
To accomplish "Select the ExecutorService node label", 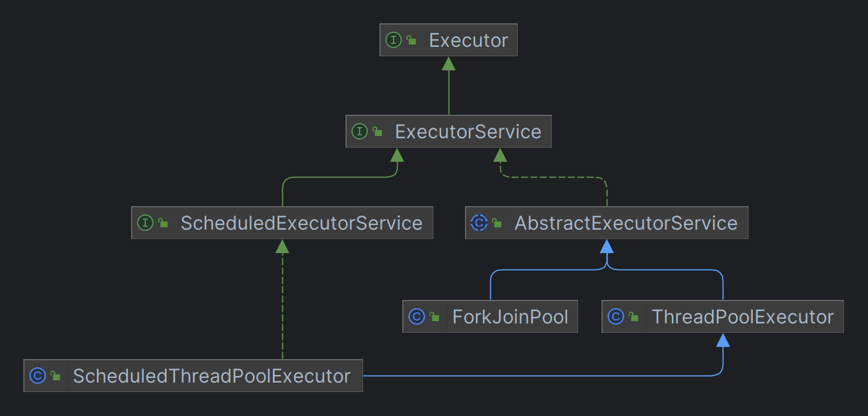I will 468,132.
